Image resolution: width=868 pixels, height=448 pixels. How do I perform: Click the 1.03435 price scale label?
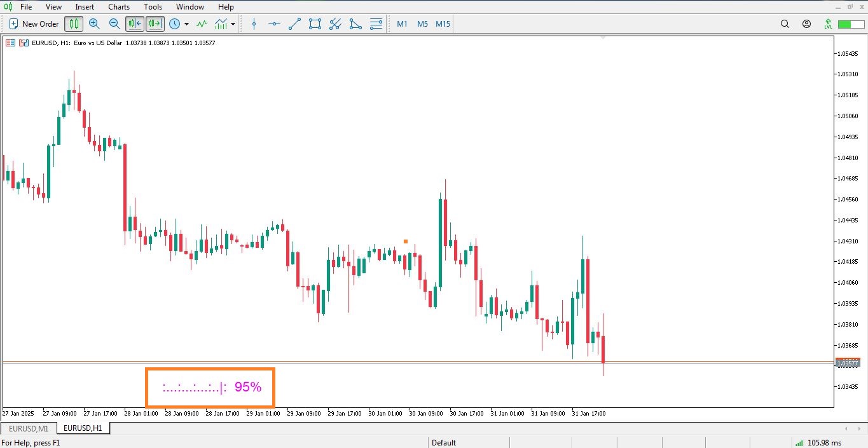click(x=848, y=386)
